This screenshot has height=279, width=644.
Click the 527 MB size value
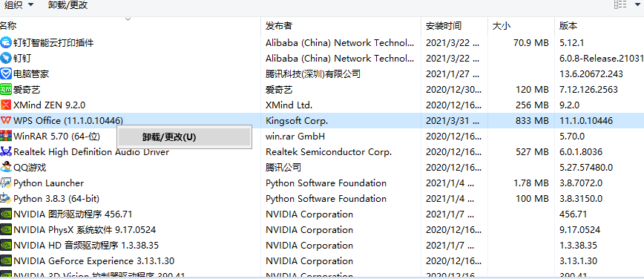point(532,151)
